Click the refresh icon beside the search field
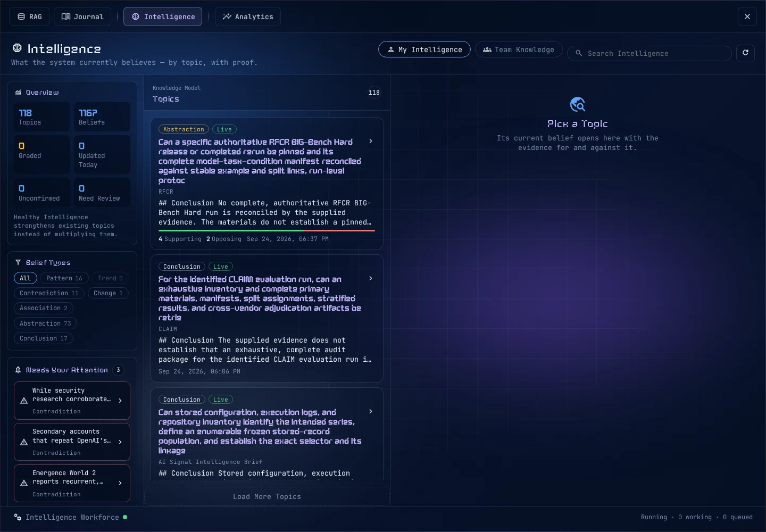766x532 pixels. [x=745, y=53]
